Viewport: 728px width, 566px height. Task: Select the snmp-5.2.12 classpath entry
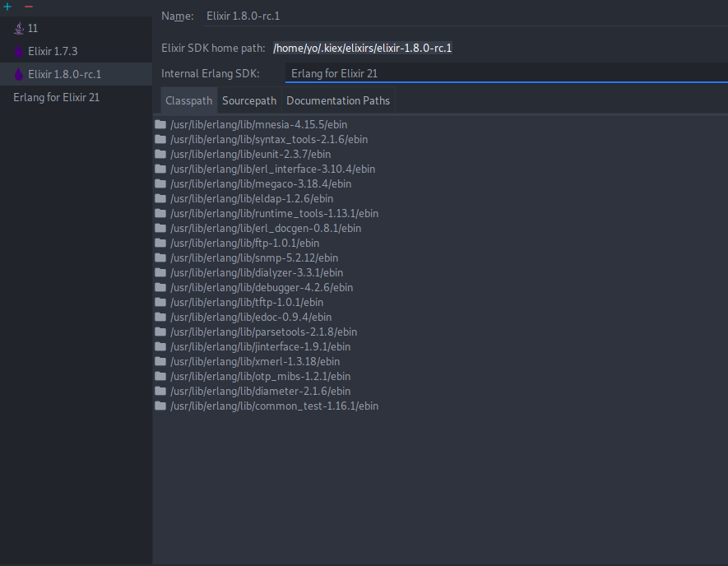pos(254,257)
